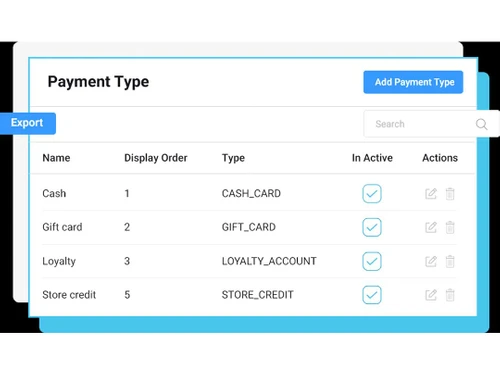Click display order 5 in Store credit row

(127, 295)
